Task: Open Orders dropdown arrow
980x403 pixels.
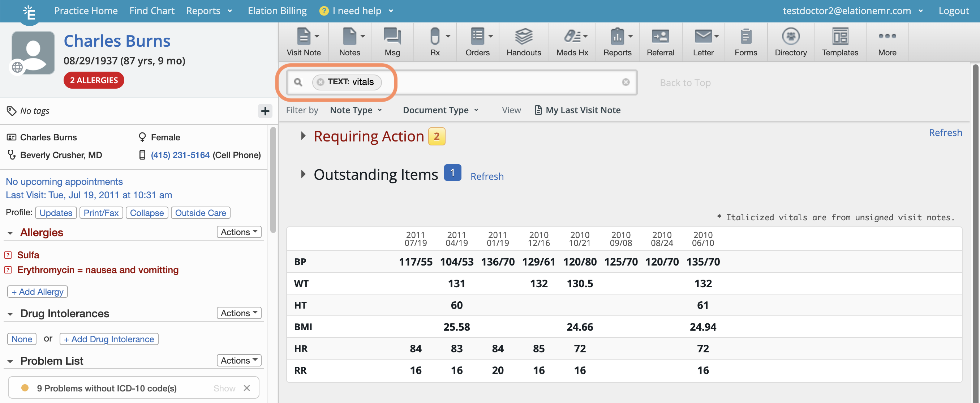Action: coord(490,36)
